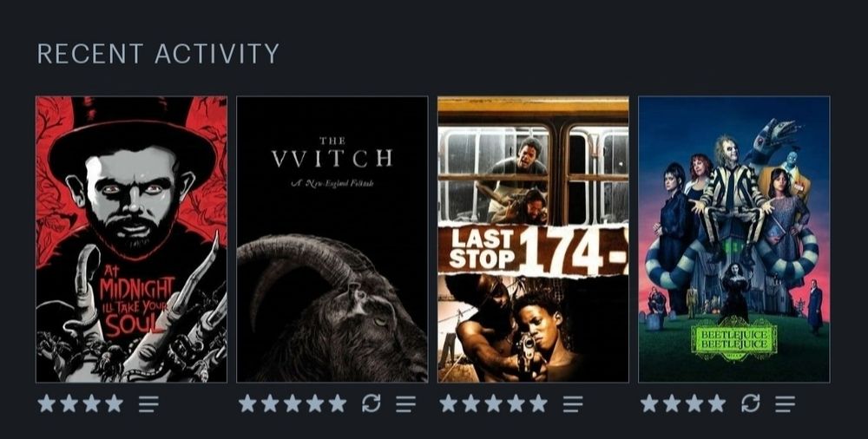Viewport: 868px width, 439px height.
Task: Open the review icon under The Witch
Action: pyautogui.click(x=405, y=404)
